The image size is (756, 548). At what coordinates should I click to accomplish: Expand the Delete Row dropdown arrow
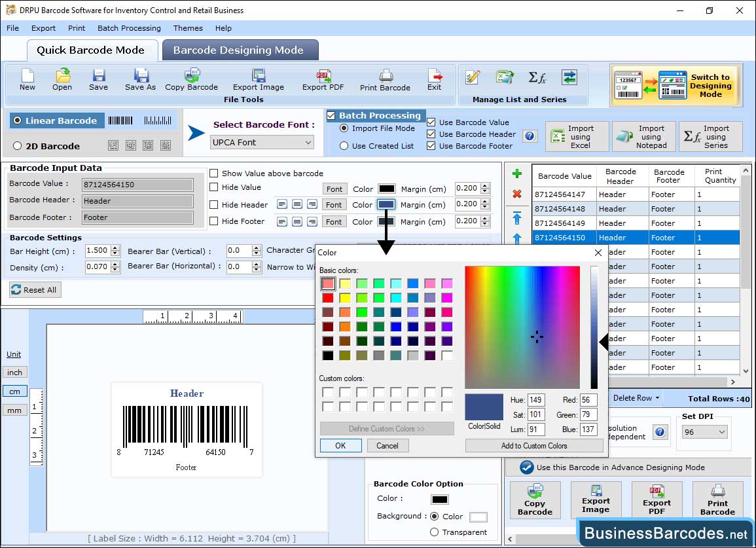pos(657,398)
